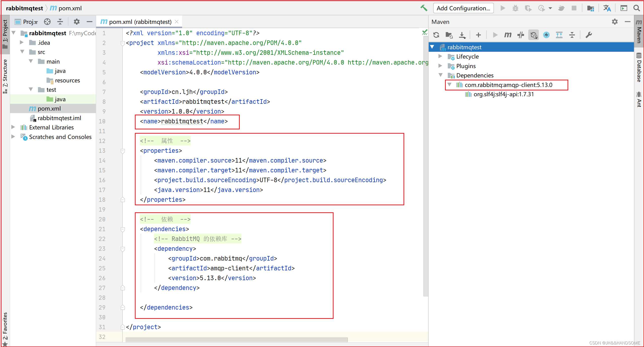Expand All nodes in Maven panel
644x347 pixels.
point(559,35)
